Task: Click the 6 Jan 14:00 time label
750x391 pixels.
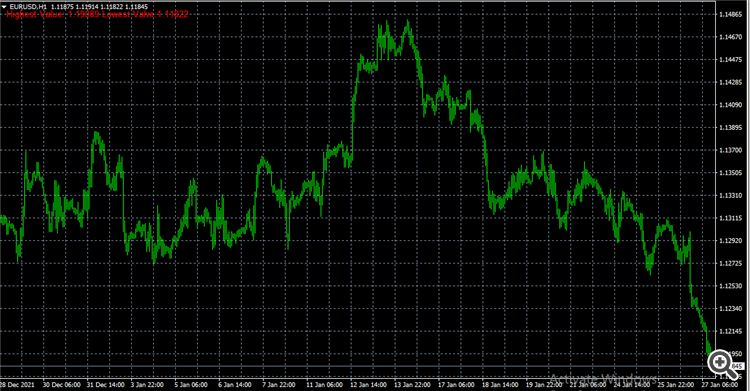Action: pyautogui.click(x=235, y=385)
